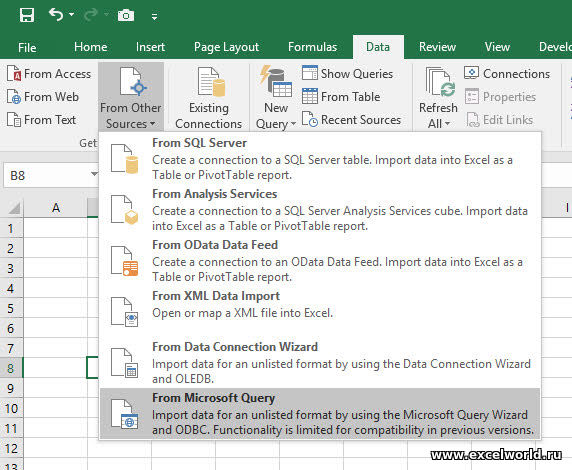The image size is (572, 470).
Task: Select row 1 header
Action: coord(11,228)
